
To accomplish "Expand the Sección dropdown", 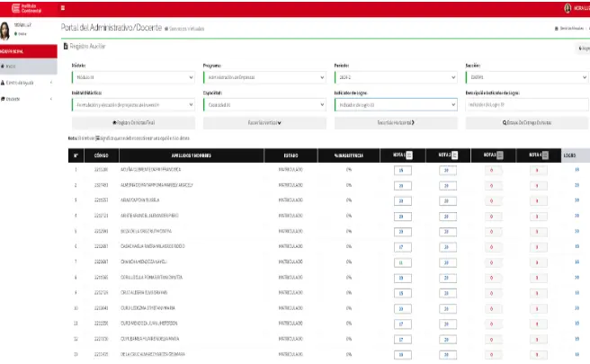I will pos(527,77).
